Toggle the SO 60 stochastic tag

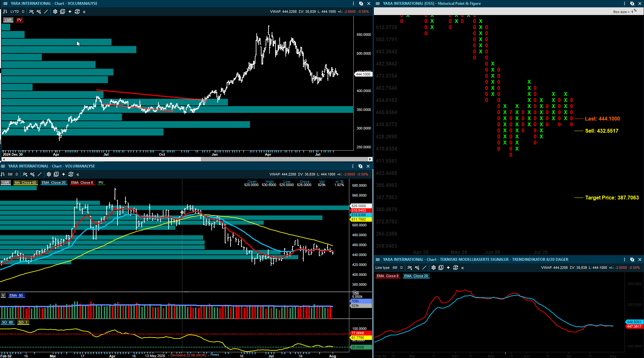tap(7, 322)
